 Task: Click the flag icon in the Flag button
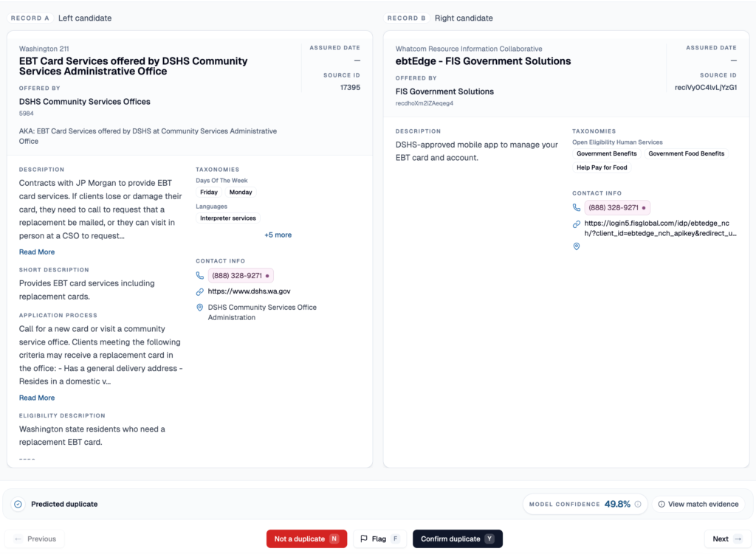[x=364, y=539]
